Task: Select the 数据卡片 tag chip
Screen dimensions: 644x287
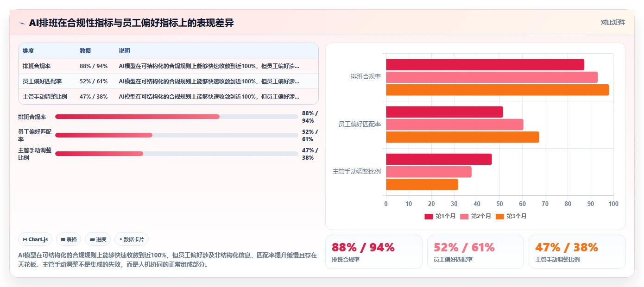Action: (x=132, y=239)
